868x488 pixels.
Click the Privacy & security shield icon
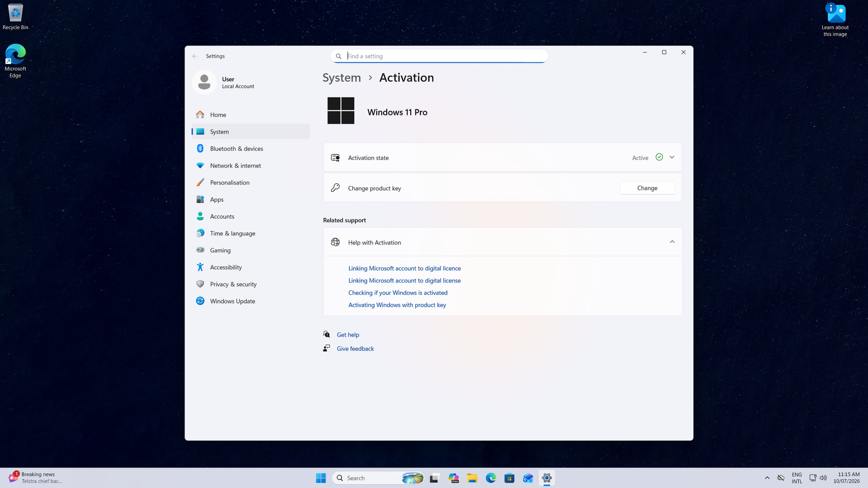tap(200, 284)
